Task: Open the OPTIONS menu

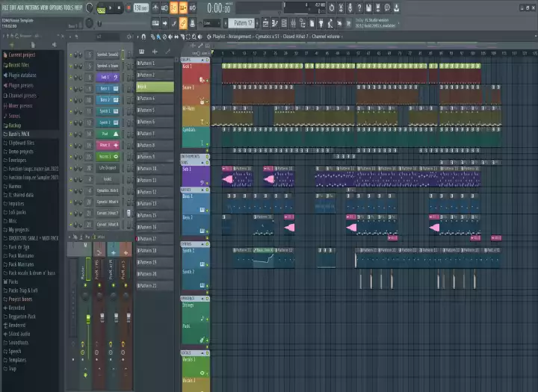Action: pos(56,7)
